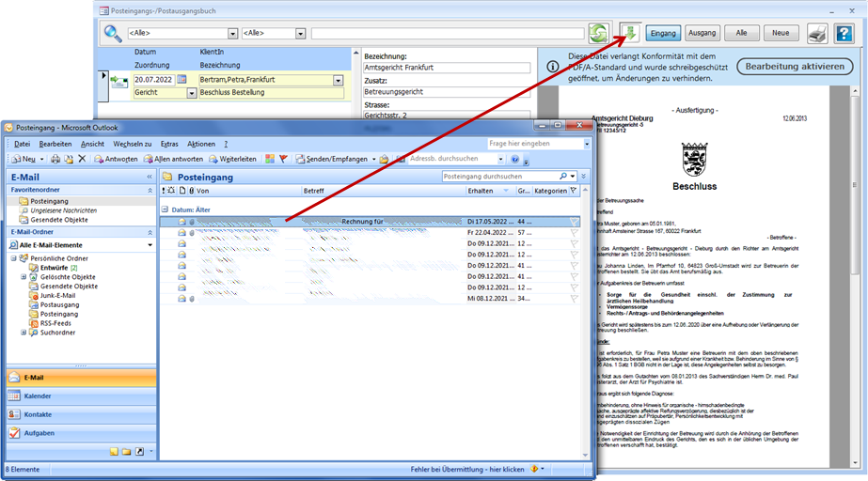Collapse the Persönliche Ordner tree
Viewport: 868px width, 481px height.
click(x=13, y=258)
